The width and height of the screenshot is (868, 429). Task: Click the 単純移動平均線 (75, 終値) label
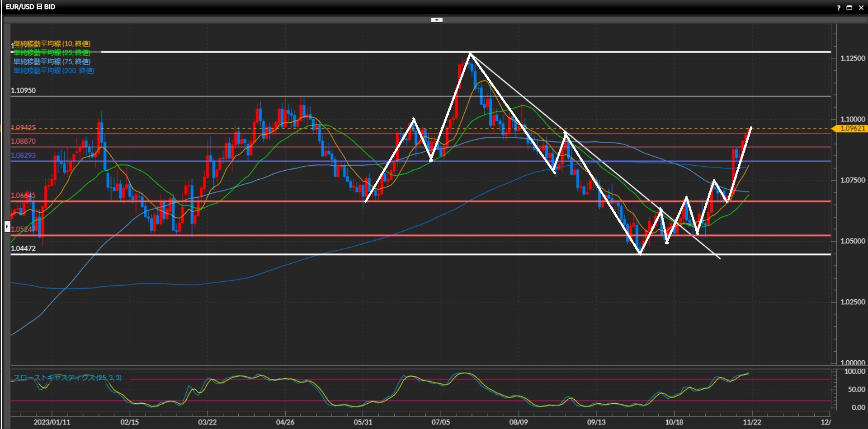(52, 62)
